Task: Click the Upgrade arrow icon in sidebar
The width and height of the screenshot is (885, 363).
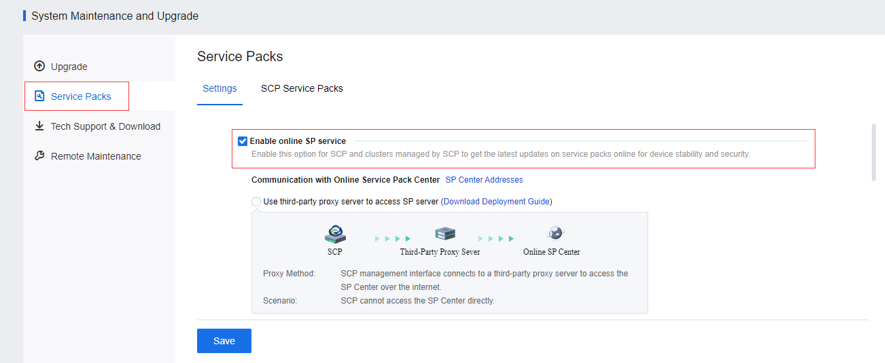Action: [x=39, y=66]
